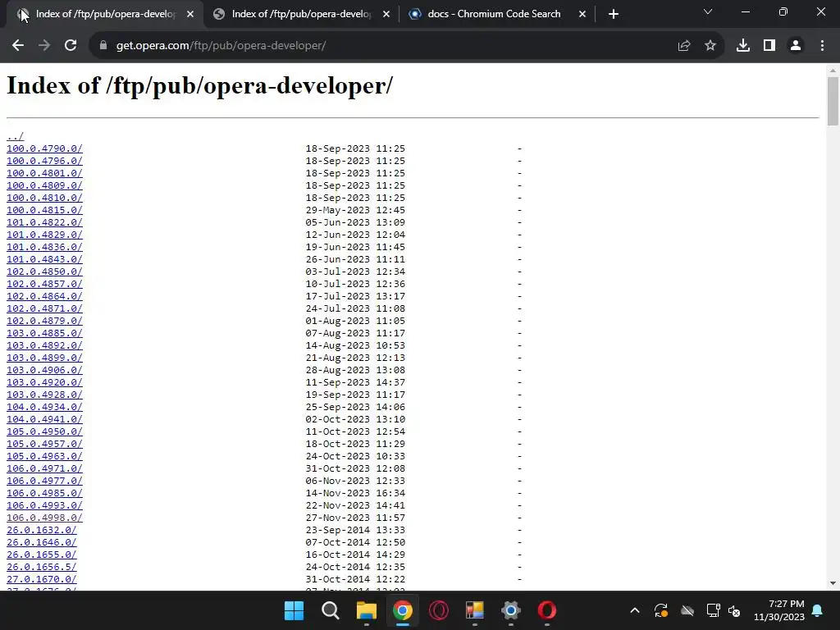Open the notifications bell icon
The height and width of the screenshot is (630, 840).
[x=818, y=610]
